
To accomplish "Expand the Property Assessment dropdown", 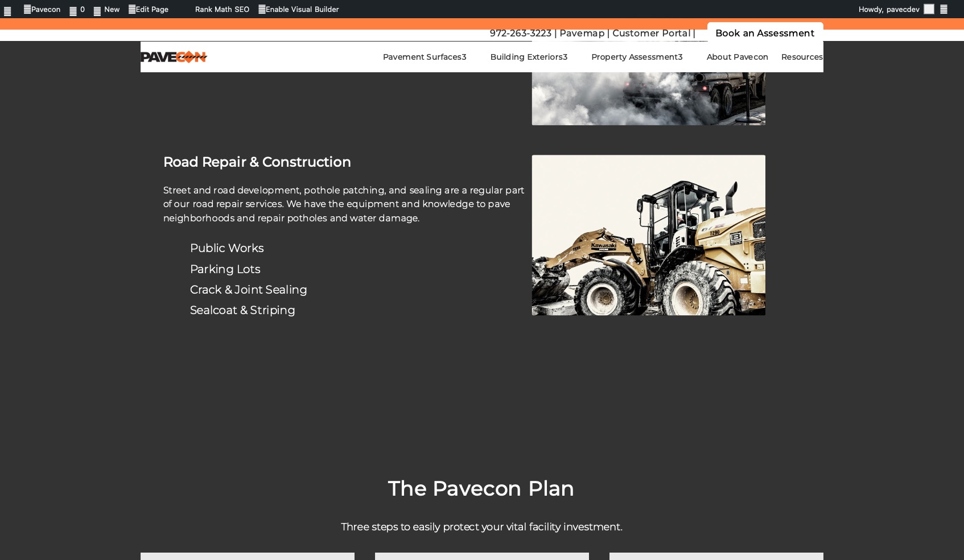I will point(636,57).
